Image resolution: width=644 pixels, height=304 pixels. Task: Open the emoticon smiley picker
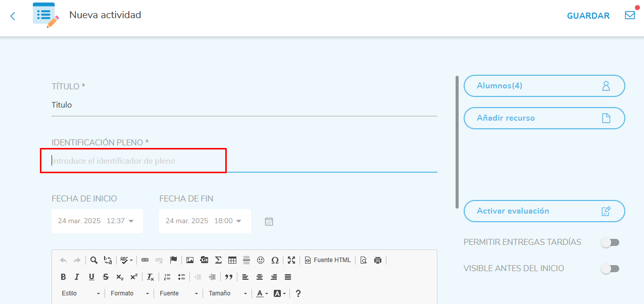pos(261,260)
